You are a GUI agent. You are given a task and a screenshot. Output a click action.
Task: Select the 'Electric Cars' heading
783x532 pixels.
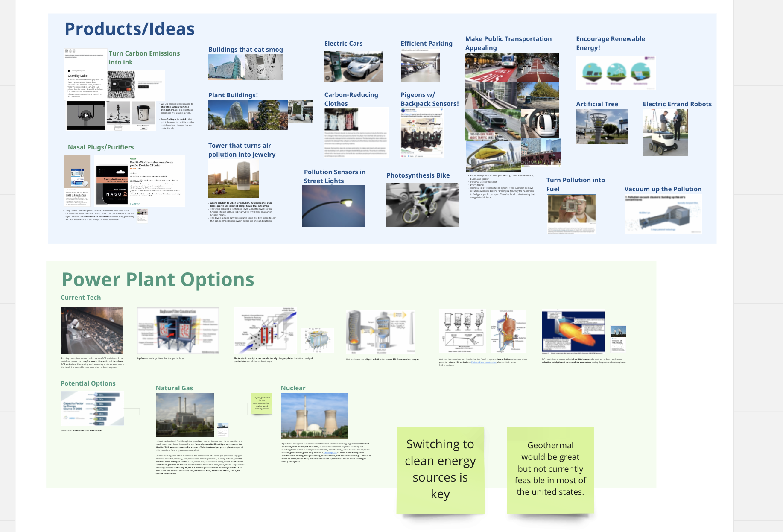(x=343, y=44)
